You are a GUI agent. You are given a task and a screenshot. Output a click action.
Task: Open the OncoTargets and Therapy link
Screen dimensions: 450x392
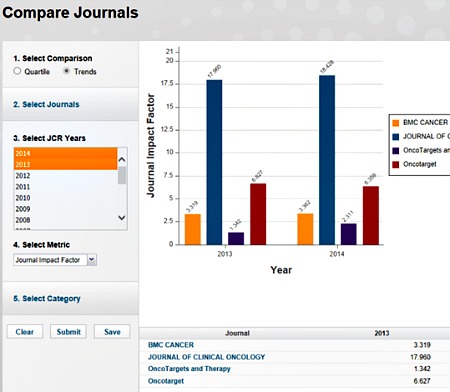(x=189, y=369)
